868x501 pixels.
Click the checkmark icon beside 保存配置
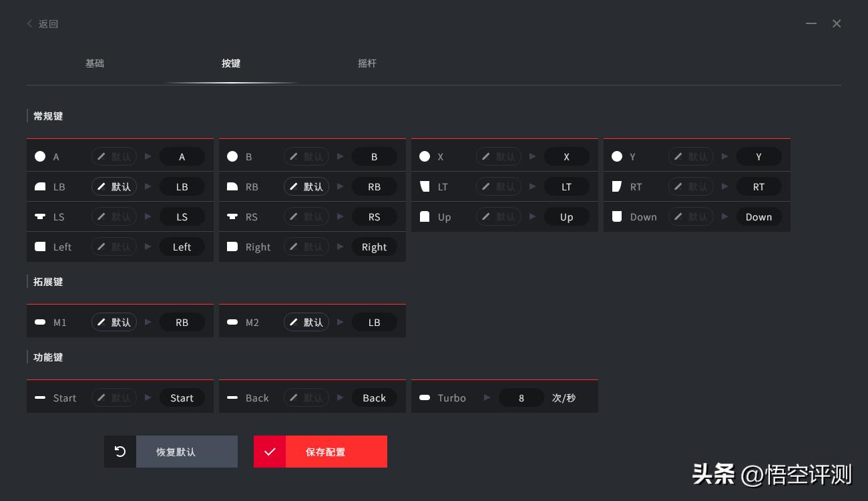pyautogui.click(x=270, y=452)
